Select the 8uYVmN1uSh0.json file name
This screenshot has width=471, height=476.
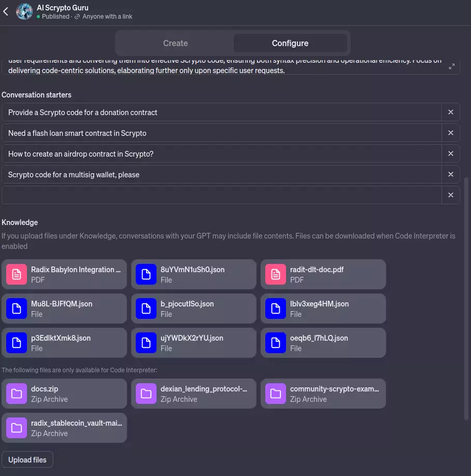pyautogui.click(x=193, y=270)
